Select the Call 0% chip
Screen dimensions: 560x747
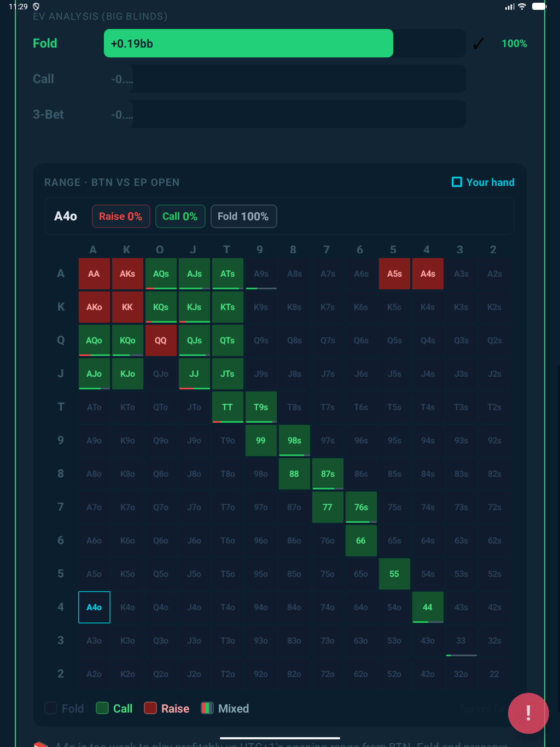click(x=180, y=217)
